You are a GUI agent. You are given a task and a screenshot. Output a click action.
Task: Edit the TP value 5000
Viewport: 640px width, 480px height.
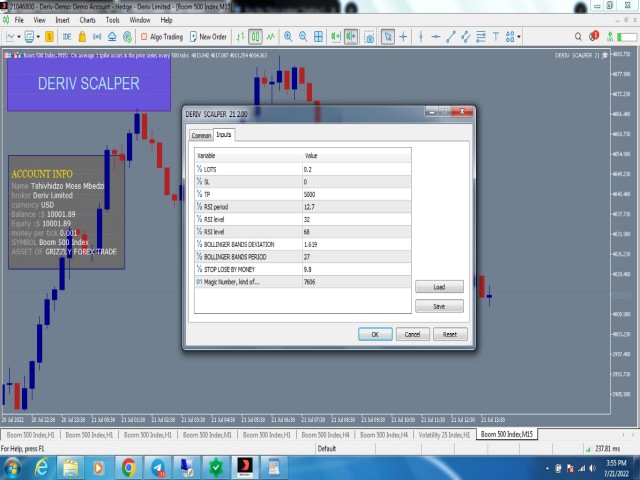pyautogui.click(x=356, y=194)
